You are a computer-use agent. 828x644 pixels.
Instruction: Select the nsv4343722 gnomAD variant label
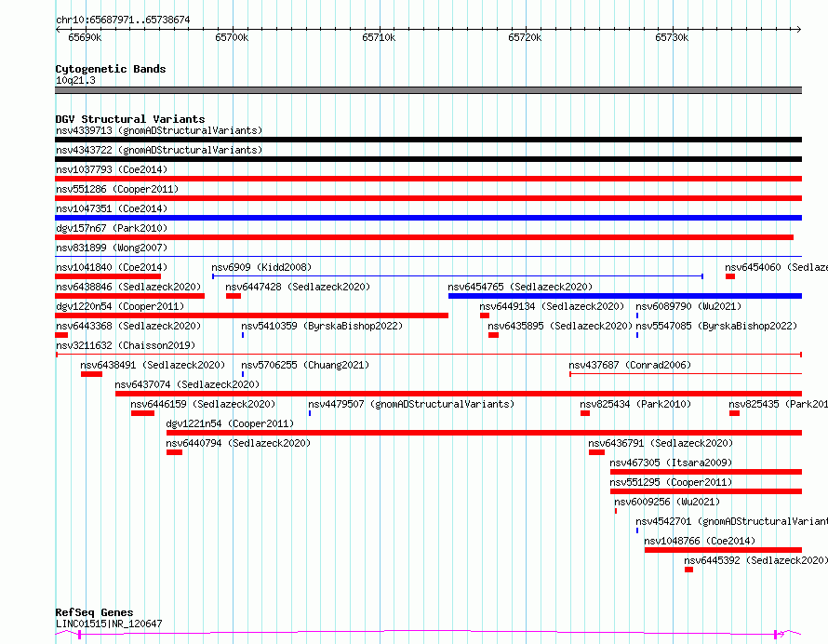coord(159,150)
